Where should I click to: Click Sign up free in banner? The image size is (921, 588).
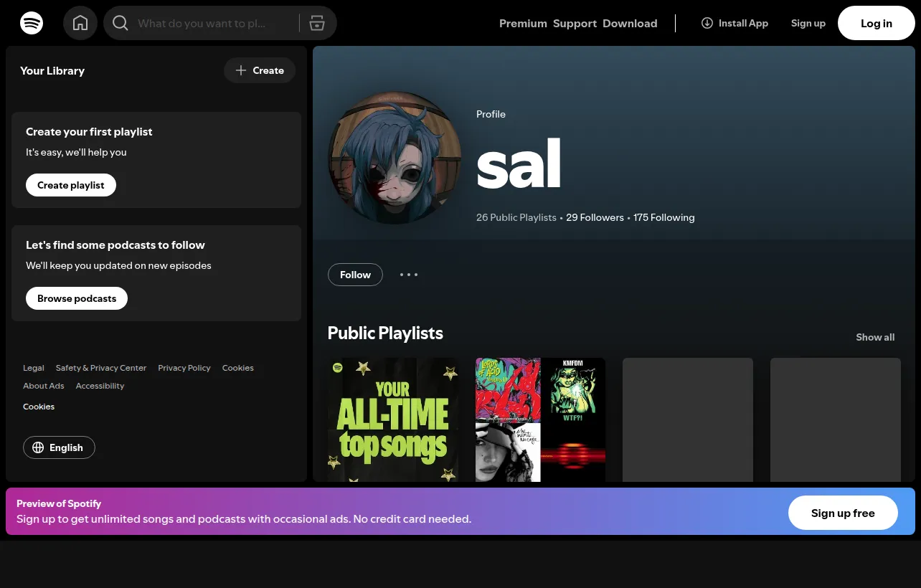(x=843, y=513)
